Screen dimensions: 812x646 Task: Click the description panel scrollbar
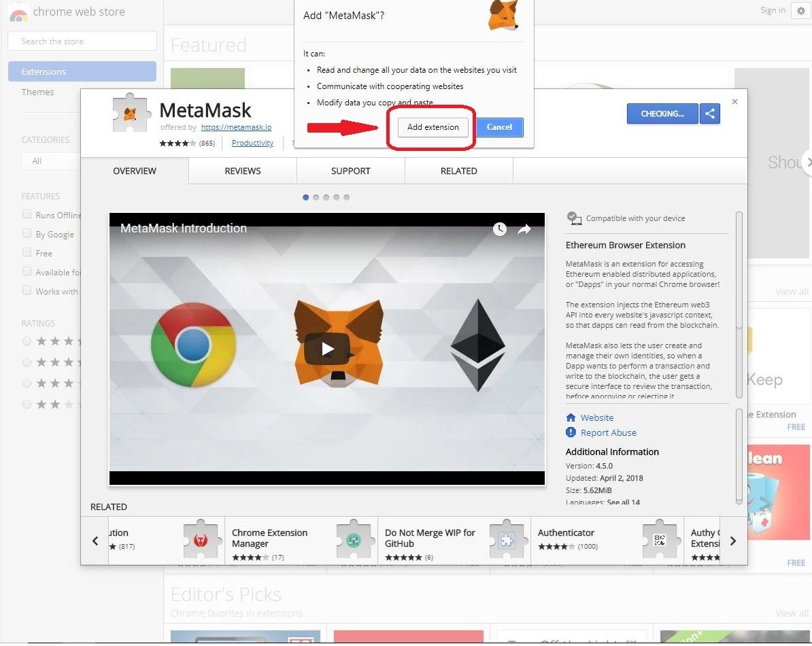click(x=739, y=305)
